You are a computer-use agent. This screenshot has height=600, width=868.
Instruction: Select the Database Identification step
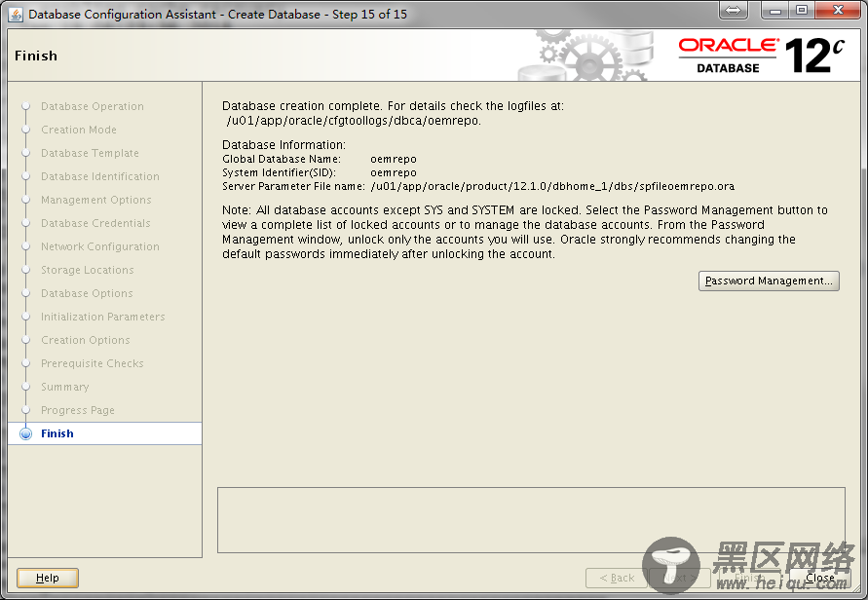click(x=100, y=176)
